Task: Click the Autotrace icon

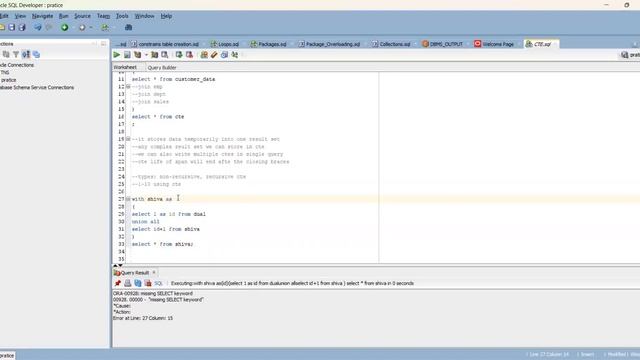Action: pos(155,55)
